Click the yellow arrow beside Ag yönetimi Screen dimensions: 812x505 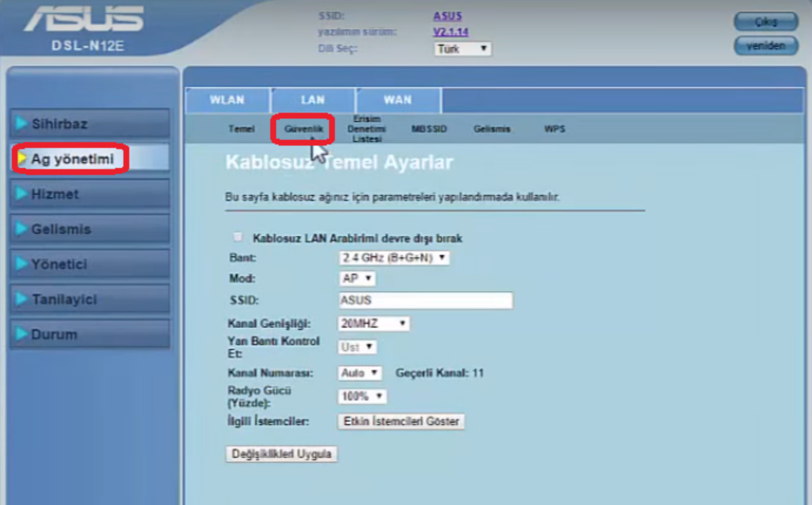pos(22,158)
